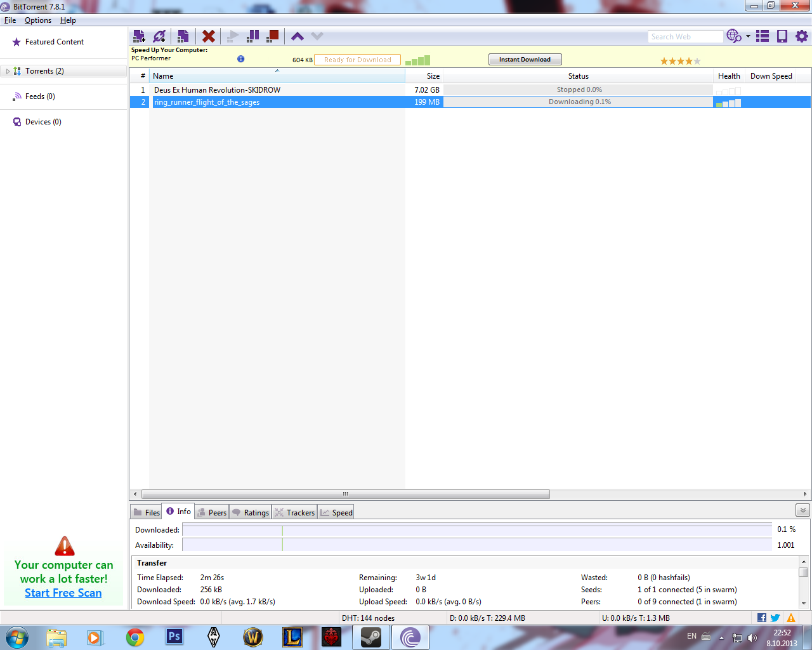Open Google Chrome from the taskbar
This screenshot has height=650, width=812.
point(135,637)
